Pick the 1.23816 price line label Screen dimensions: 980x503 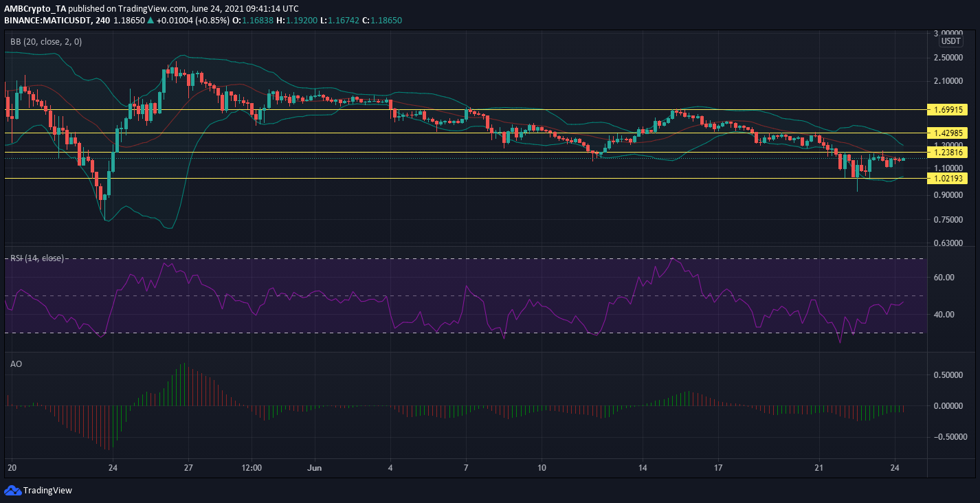[946, 152]
